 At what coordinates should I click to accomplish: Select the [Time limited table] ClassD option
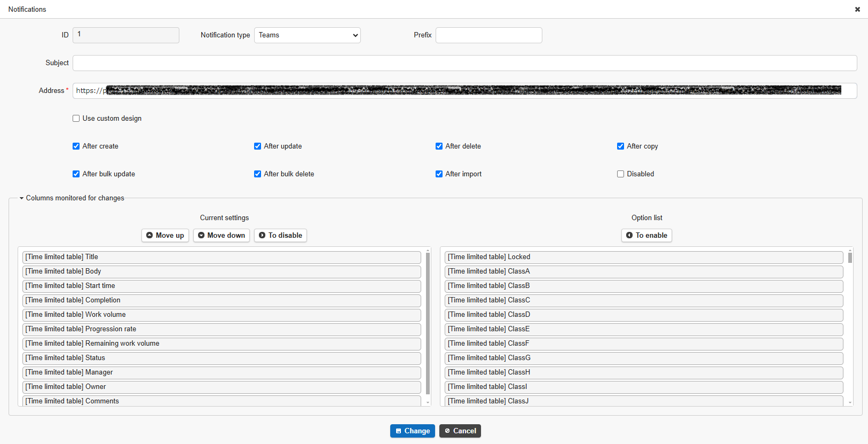click(x=644, y=315)
